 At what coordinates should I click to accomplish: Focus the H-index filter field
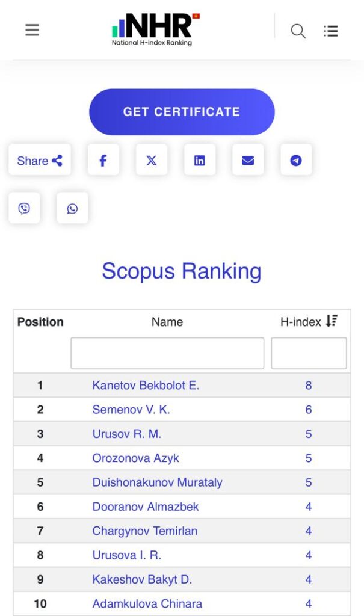pos(309,353)
